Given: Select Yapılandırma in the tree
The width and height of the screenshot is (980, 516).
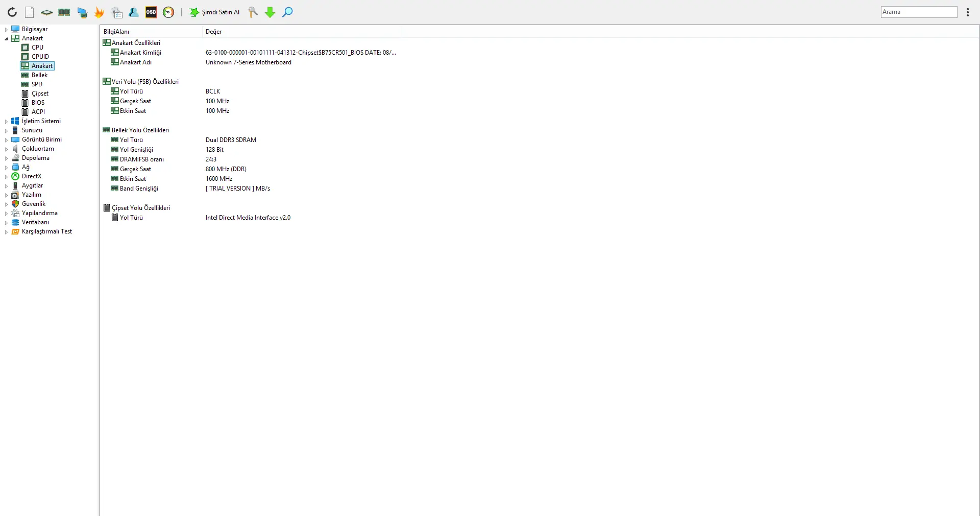Looking at the screenshot, I should pyautogui.click(x=39, y=213).
